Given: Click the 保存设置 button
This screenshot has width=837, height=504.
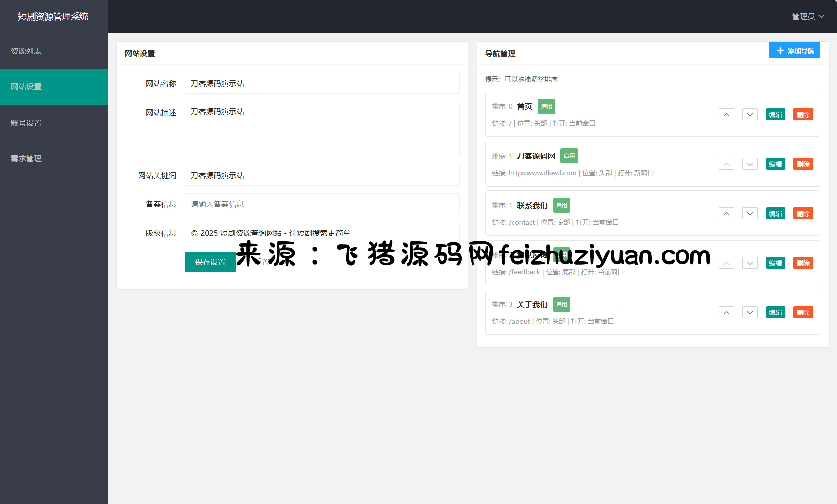Looking at the screenshot, I should coord(210,262).
